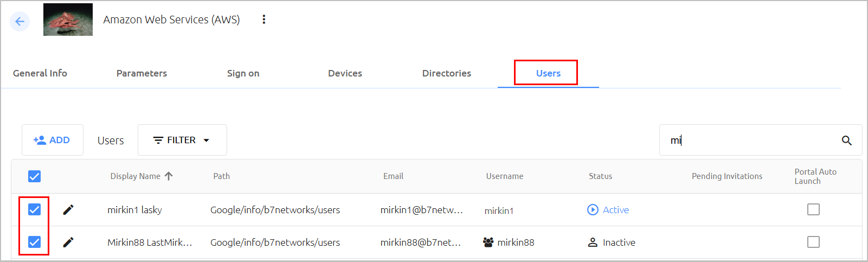The image size is (868, 262).
Task: Select the mirkin1 lasky display name
Action: click(x=134, y=210)
